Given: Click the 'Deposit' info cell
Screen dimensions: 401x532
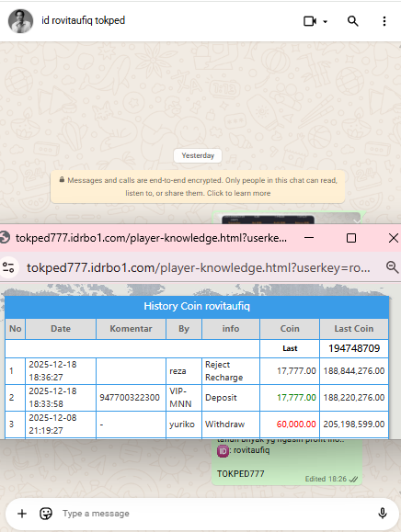Looking at the screenshot, I should click(231, 398).
